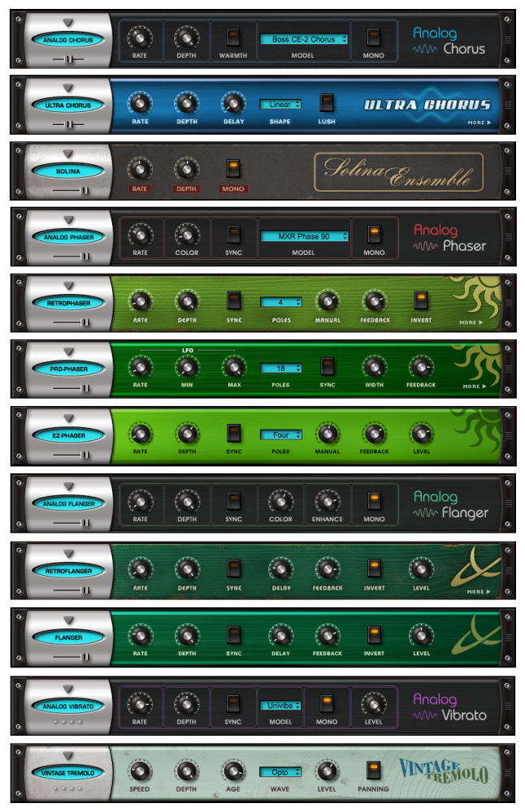This screenshot has width=525, height=812.
Task: Toggle the RetroFlanger INVERT switch
Action: tap(374, 568)
